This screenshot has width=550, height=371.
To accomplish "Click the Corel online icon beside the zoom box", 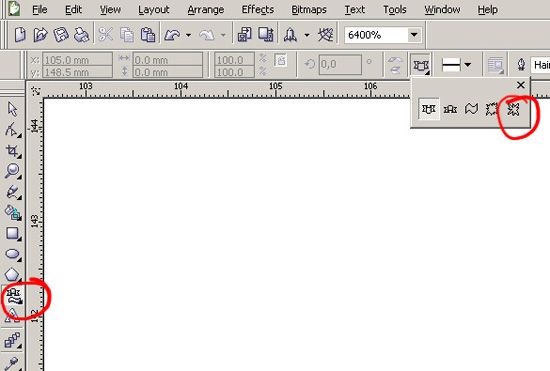I will point(326,35).
